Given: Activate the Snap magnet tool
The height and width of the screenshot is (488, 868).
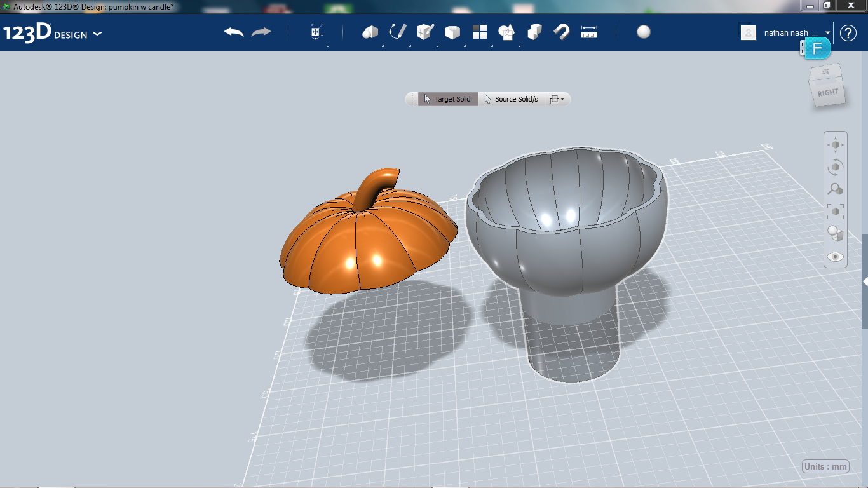Looking at the screenshot, I should (562, 32).
